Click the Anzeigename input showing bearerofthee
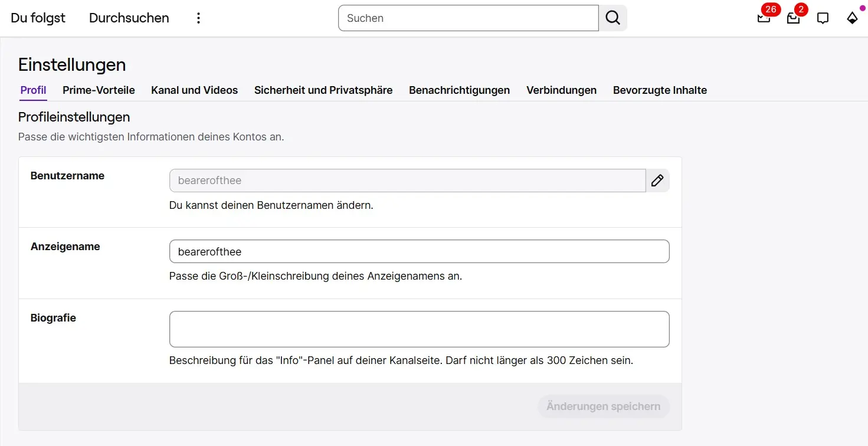This screenshot has height=446, width=868. pyautogui.click(x=419, y=251)
